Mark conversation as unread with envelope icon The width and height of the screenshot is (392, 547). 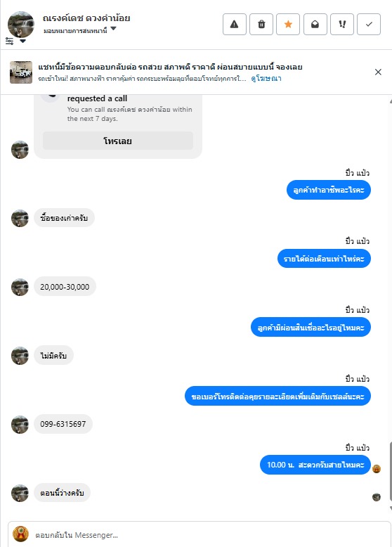(315, 24)
